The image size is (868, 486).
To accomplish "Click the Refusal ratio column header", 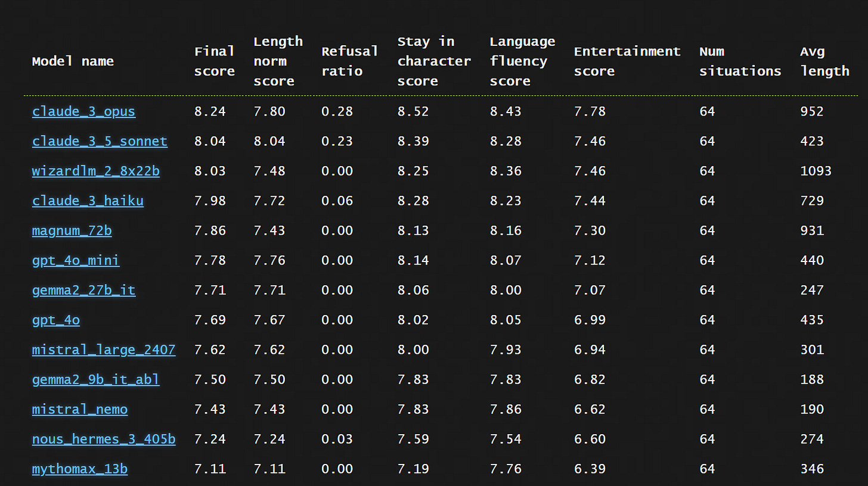I will pyautogui.click(x=350, y=61).
